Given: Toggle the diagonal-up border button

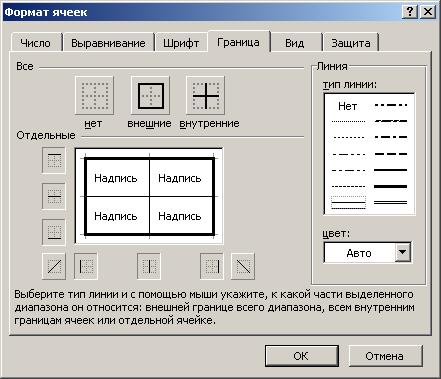Looking at the screenshot, I should pyautogui.click(x=54, y=266).
